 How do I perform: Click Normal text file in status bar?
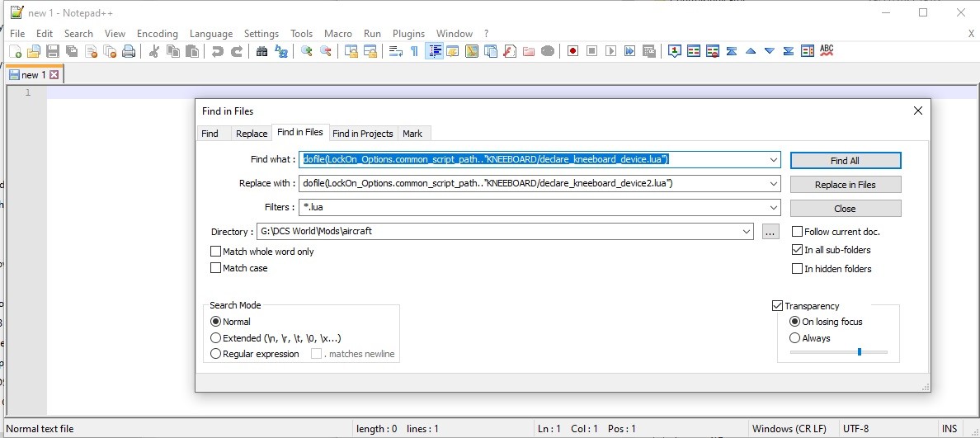point(40,429)
